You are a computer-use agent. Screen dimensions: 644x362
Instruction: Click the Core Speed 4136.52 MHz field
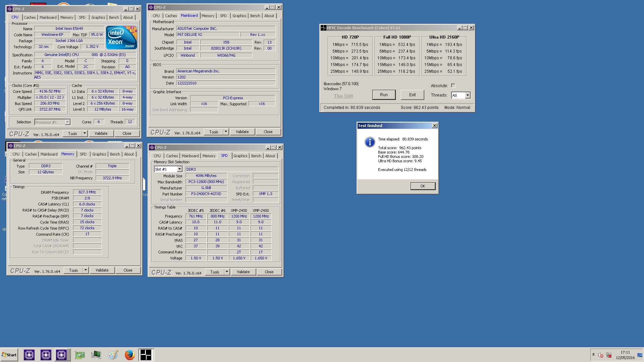click(x=50, y=91)
